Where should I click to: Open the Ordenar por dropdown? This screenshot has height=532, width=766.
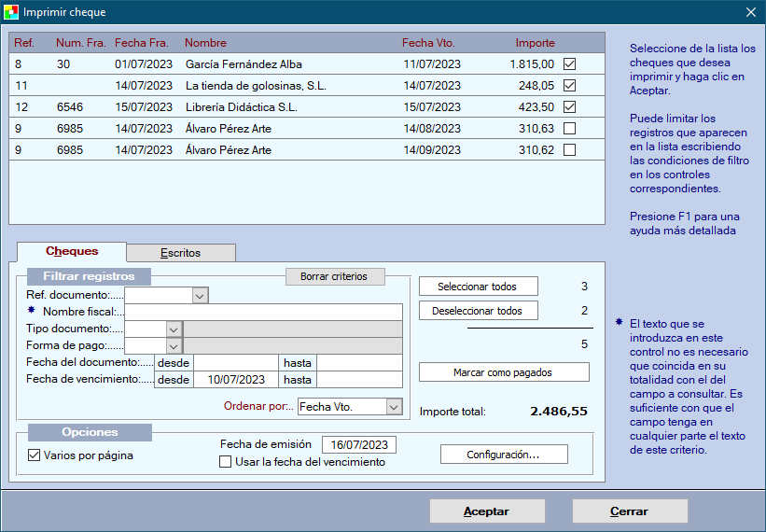(394, 407)
